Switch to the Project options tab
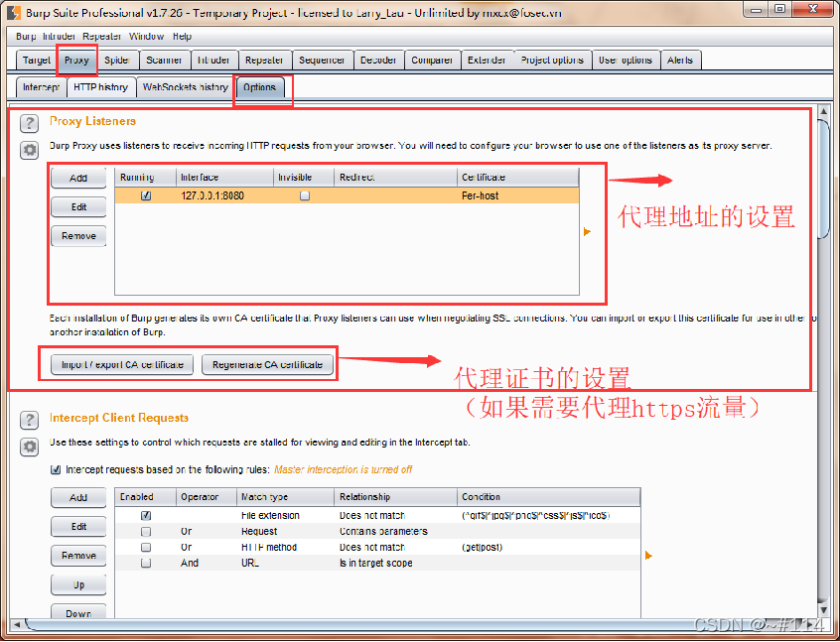 [552, 60]
